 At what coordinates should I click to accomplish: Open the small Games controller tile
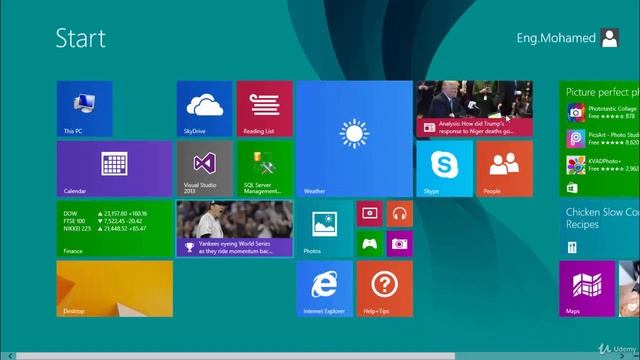click(369, 244)
